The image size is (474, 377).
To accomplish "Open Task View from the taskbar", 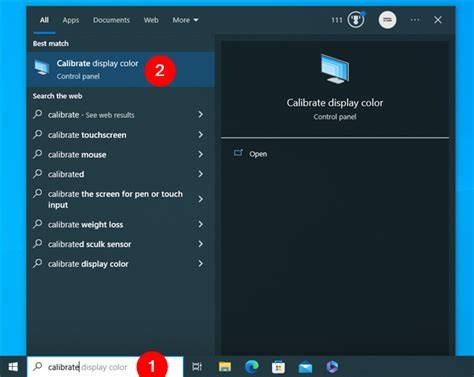I will coord(197,367).
